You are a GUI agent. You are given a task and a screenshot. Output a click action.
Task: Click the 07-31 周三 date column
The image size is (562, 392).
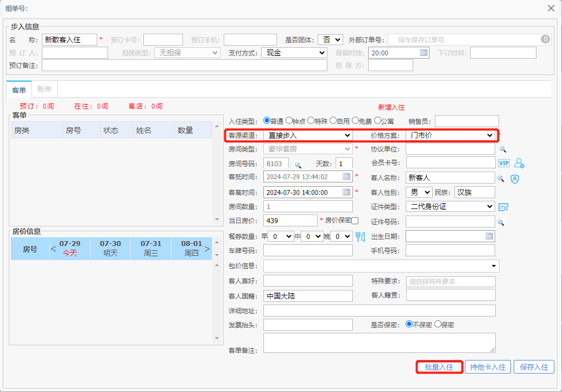pos(151,248)
